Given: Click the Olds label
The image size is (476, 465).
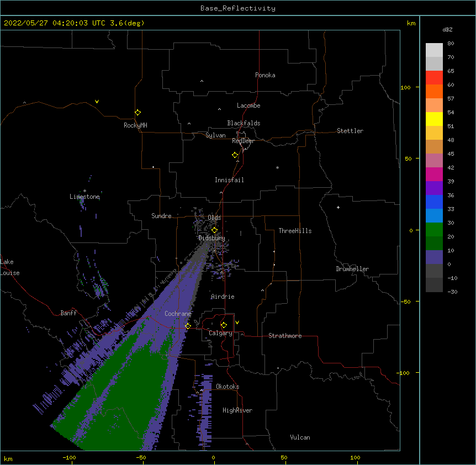Looking at the screenshot, I should tap(214, 218).
